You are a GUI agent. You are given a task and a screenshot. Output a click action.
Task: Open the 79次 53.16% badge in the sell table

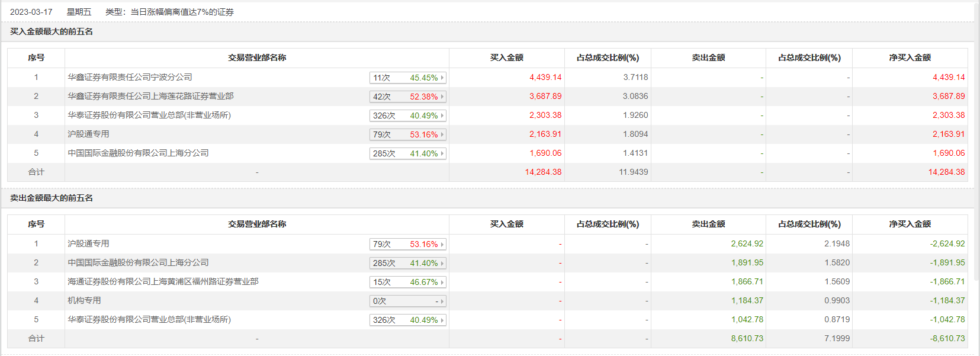point(407,244)
